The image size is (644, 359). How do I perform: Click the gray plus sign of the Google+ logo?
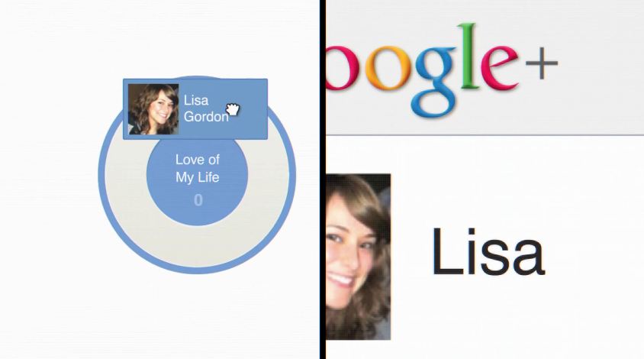541,63
